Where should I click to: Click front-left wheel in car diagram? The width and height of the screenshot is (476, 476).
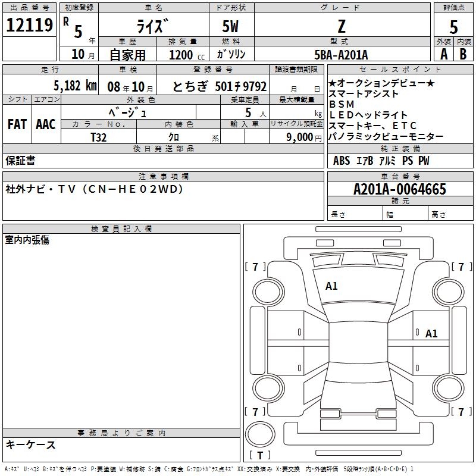coord(268,293)
